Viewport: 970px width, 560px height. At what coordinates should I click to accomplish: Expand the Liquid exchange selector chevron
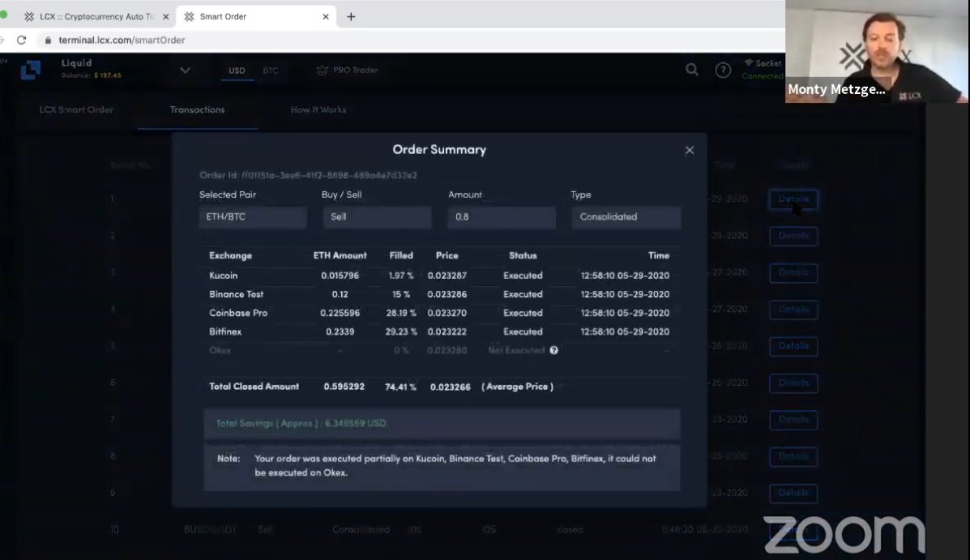coord(185,70)
